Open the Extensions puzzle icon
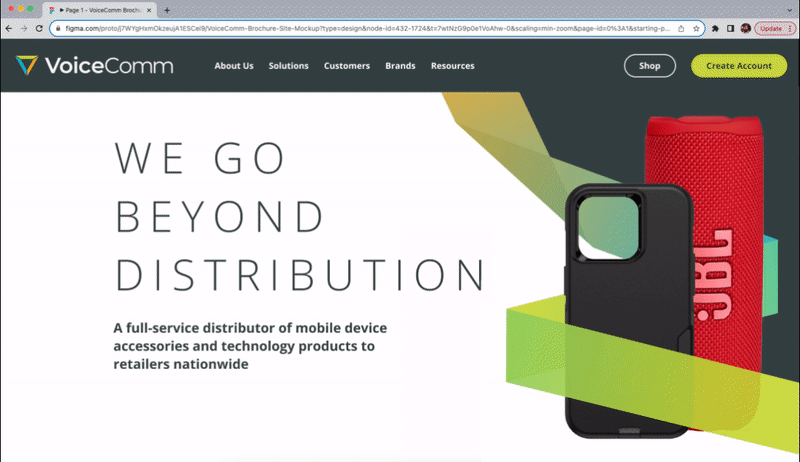The width and height of the screenshot is (800, 462). [x=715, y=29]
